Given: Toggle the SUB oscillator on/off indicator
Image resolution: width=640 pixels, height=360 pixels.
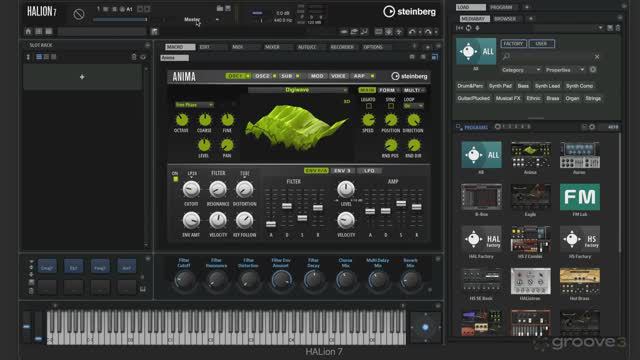Looking at the screenshot, I should click(x=298, y=76).
